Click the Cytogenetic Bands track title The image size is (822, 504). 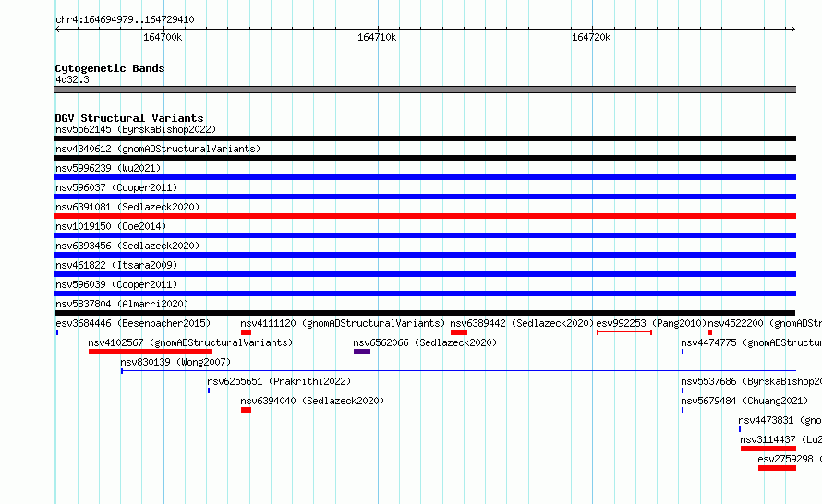(x=110, y=68)
